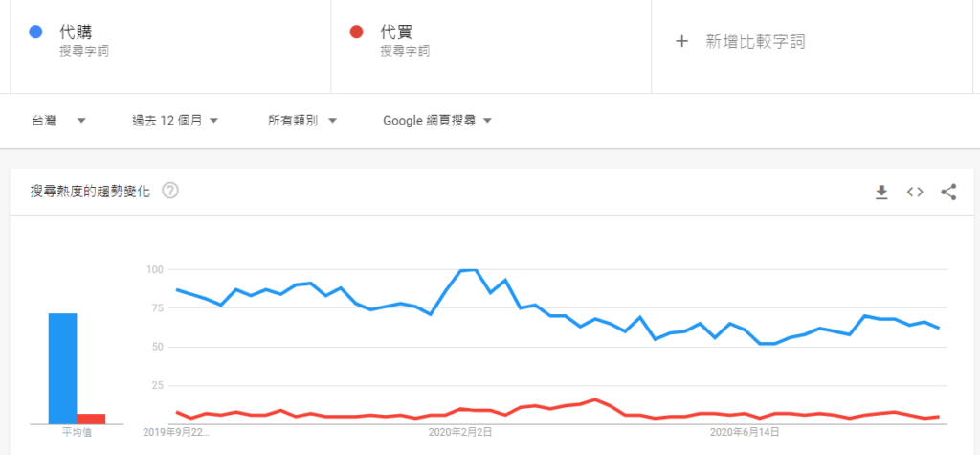Expand the 過去 12 個月 time range dropdown
The width and height of the screenshot is (980, 455).
pos(175,121)
